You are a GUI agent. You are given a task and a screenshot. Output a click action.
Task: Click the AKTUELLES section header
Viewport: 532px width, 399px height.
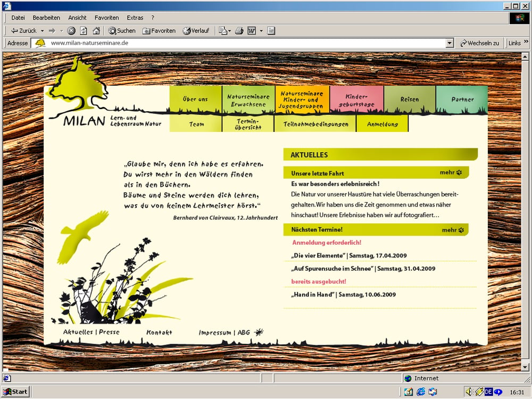pyautogui.click(x=380, y=155)
